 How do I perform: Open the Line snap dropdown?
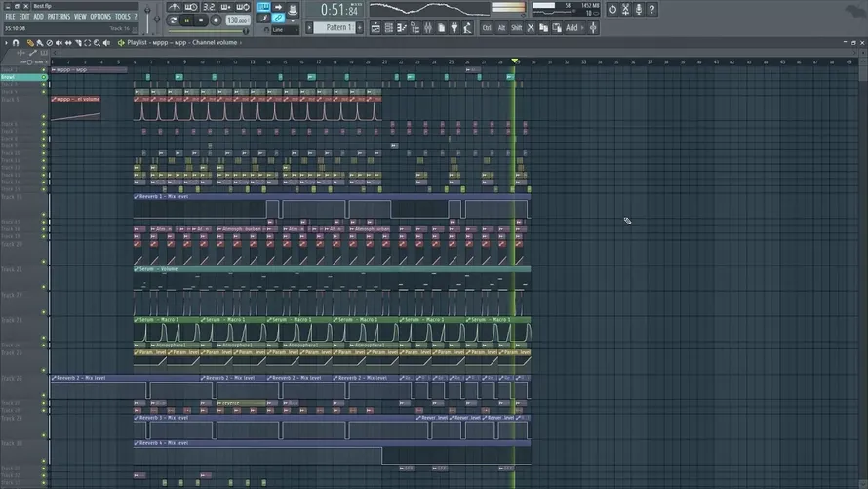[285, 30]
